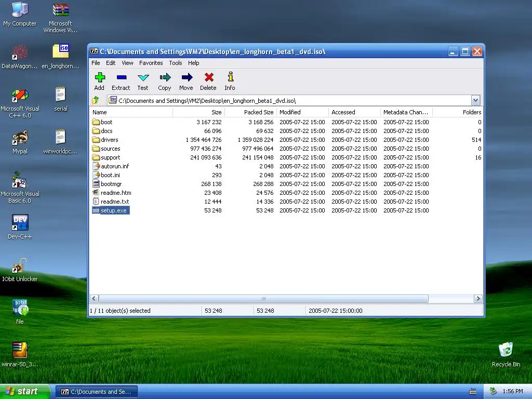The image size is (532, 399).
Task: Select the docs folder icon
Action: 96,130
